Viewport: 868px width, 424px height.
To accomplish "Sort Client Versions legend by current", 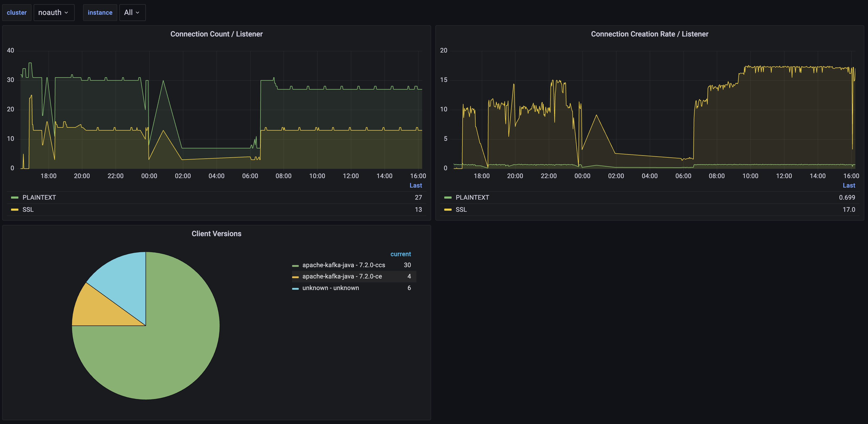I will (400, 254).
